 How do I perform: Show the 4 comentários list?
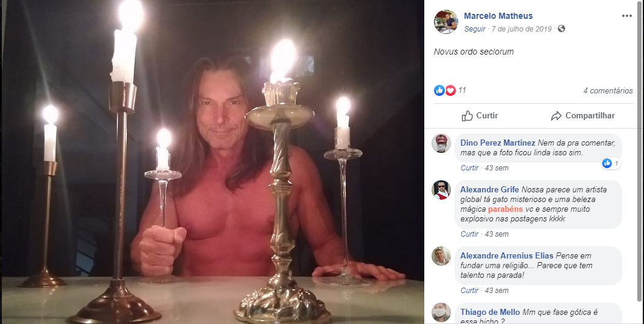click(x=608, y=91)
